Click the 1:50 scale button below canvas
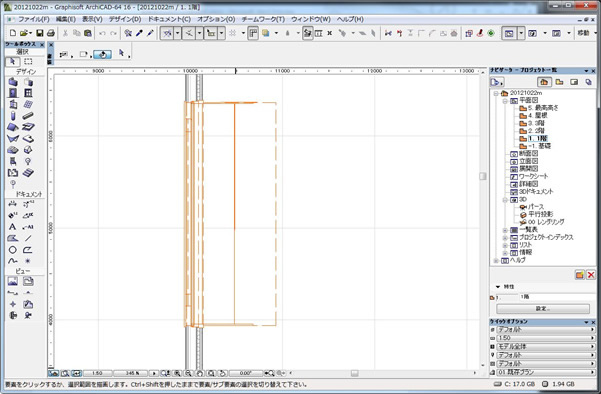Viewport: 601px width, 394px height. [97, 373]
